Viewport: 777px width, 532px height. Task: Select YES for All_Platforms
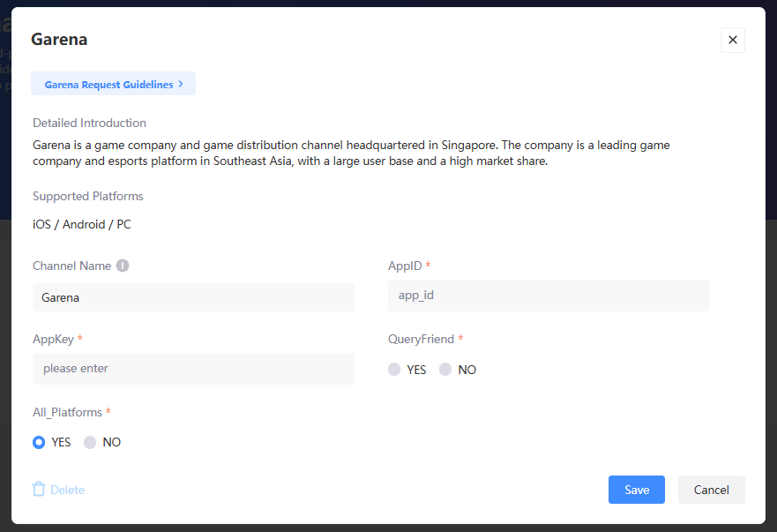(39, 442)
